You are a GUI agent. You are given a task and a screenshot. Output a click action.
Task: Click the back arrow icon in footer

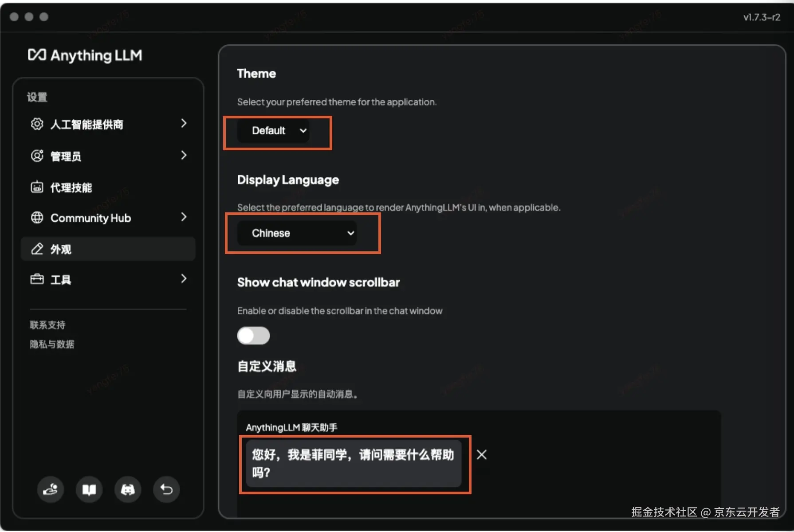(166, 489)
